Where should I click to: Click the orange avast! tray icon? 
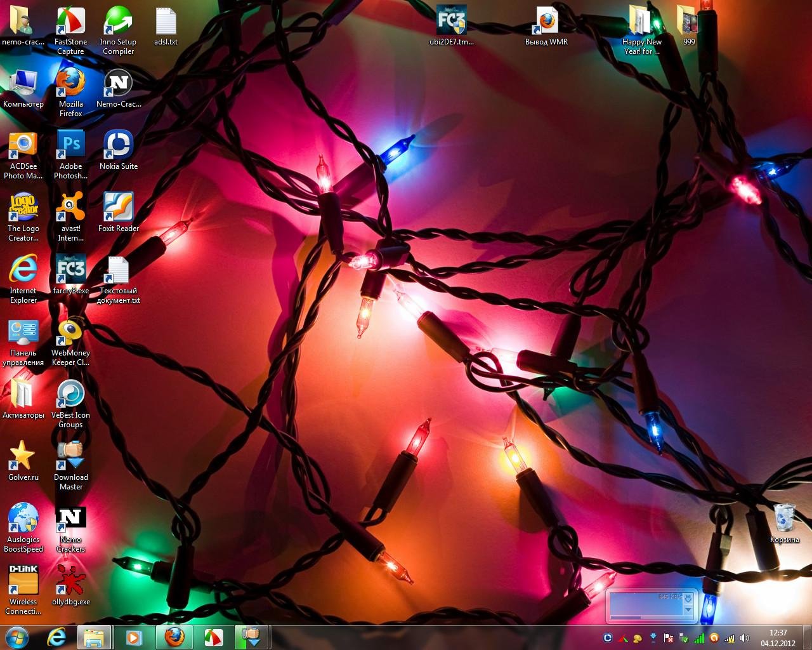[x=714, y=638]
